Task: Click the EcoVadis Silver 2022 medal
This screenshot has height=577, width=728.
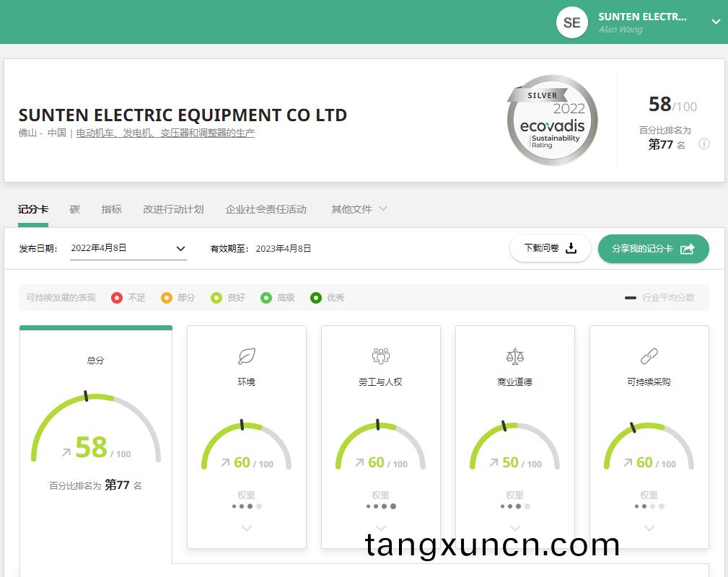Action: pos(552,120)
